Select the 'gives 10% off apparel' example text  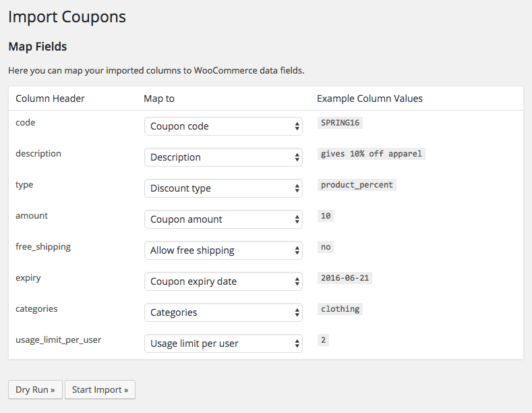[x=371, y=154]
